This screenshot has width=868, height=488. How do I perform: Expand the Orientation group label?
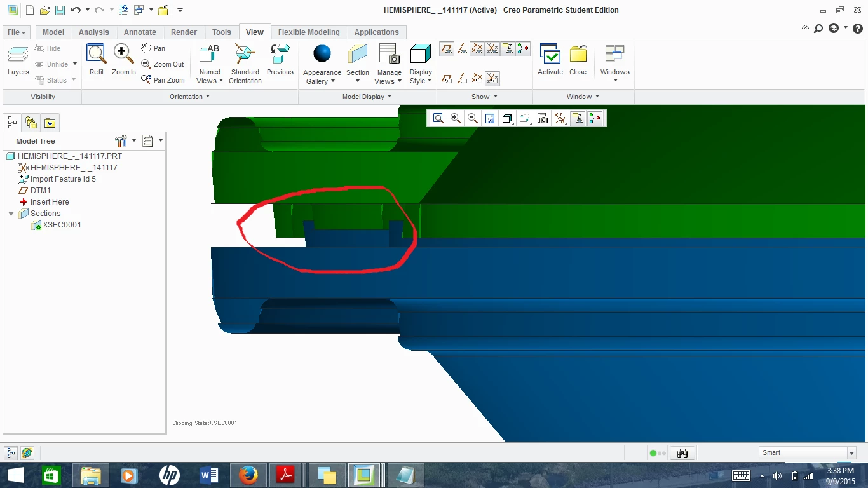pyautogui.click(x=189, y=97)
